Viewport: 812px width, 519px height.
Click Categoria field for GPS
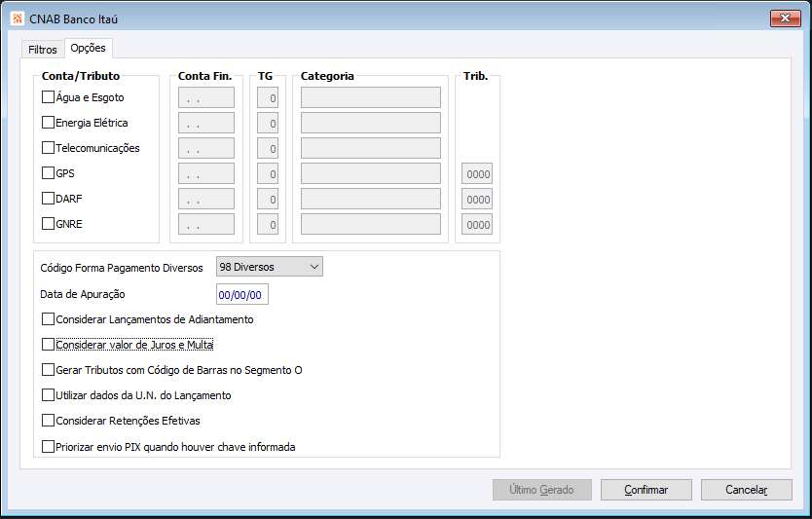coord(371,173)
